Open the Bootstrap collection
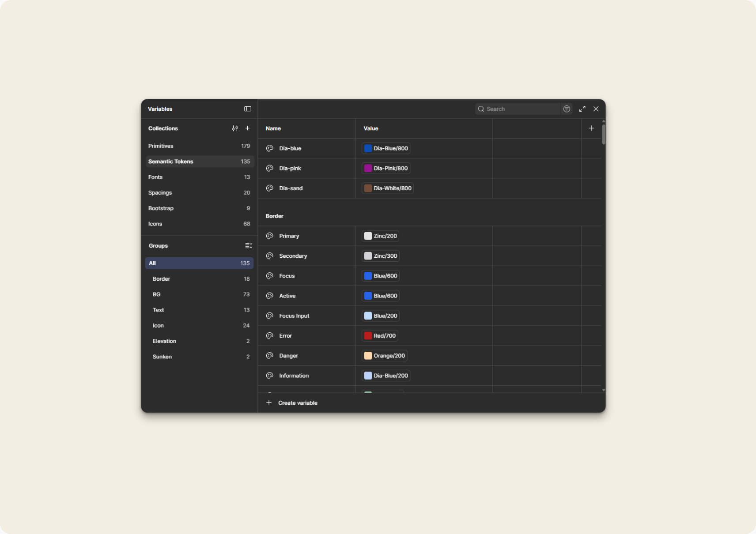The height and width of the screenshot is (534, 756). (x=200, y=208)
